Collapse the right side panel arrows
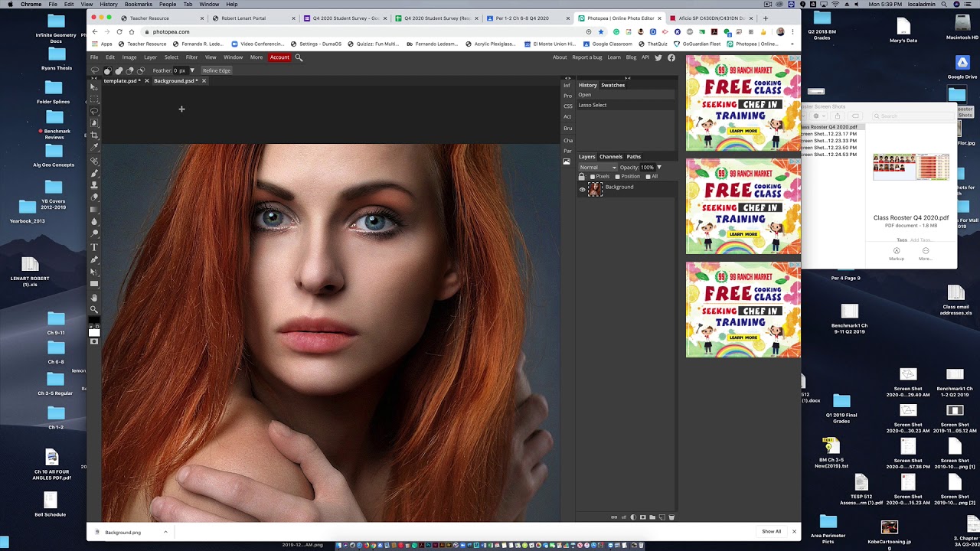The image size is (980, 551). (x=627, y=77)
